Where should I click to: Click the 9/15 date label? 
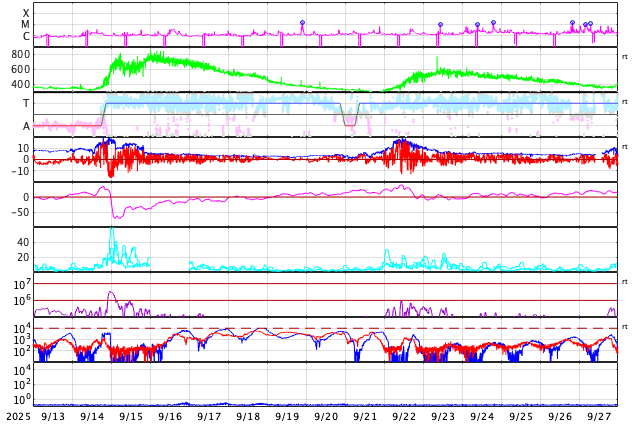(131, 416)
